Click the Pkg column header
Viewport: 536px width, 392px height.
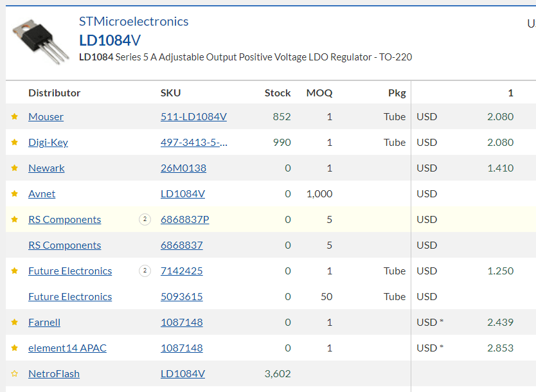click(x=397, y=93)
